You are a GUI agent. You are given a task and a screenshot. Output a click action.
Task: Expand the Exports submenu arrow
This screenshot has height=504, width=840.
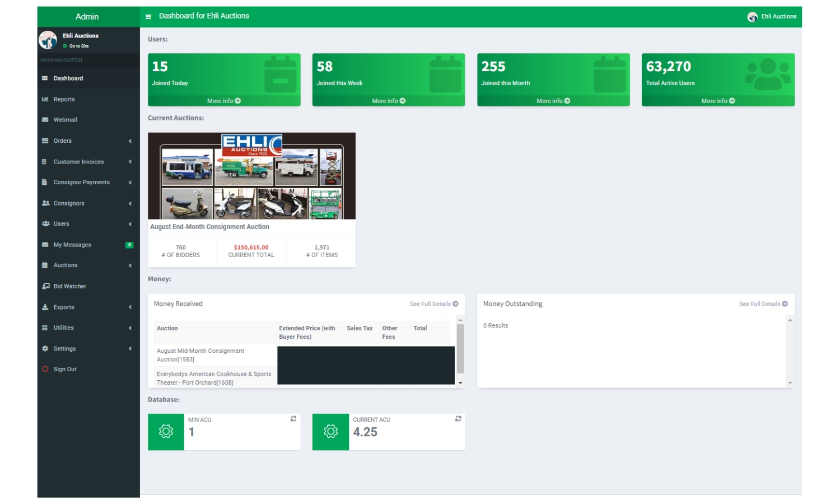130,307
